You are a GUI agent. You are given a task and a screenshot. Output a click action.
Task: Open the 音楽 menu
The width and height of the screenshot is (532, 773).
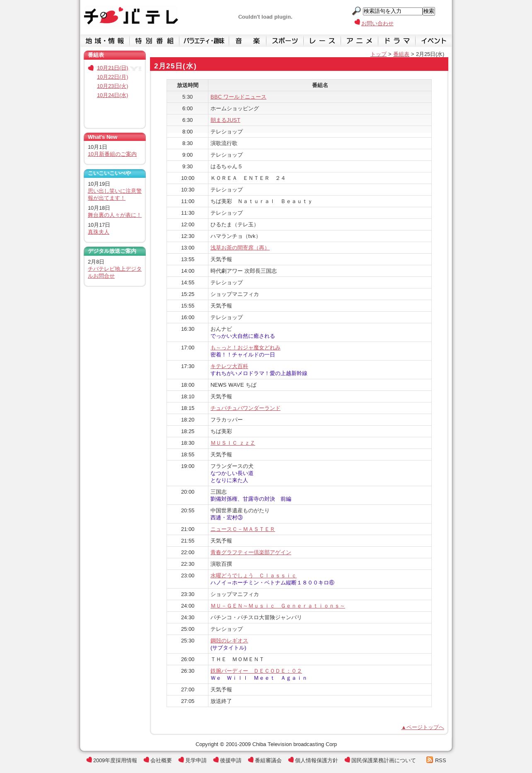pyautogui.click(x=248, y=41)
